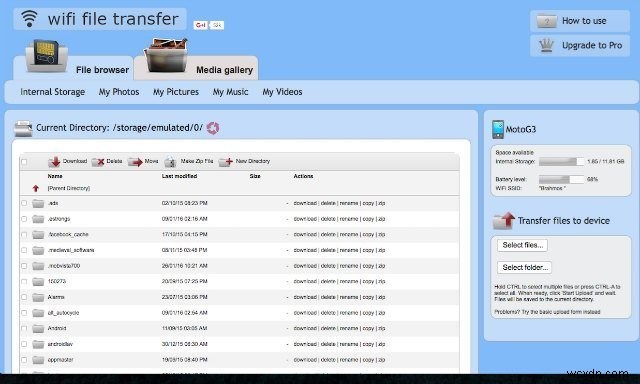
Task: Open Internal Storage in the sub menu
Action: click(x=53, y=92)
